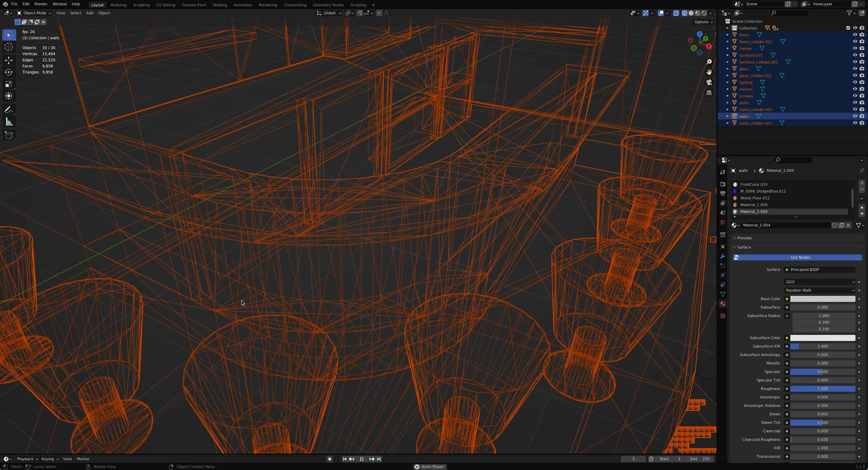Uncheck the Collection exclude checkbox
The height and width of the screenshot is (470, 868).
848,28
